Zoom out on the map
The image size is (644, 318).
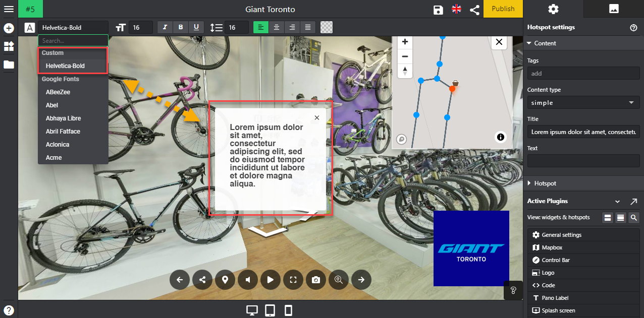[x=405, y=56]
